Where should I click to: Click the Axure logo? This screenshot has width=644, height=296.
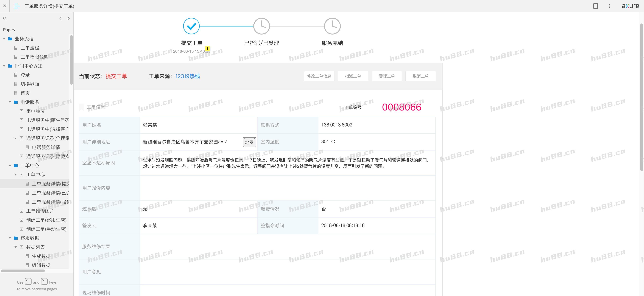pyautogui.click(x=630, y=6)
